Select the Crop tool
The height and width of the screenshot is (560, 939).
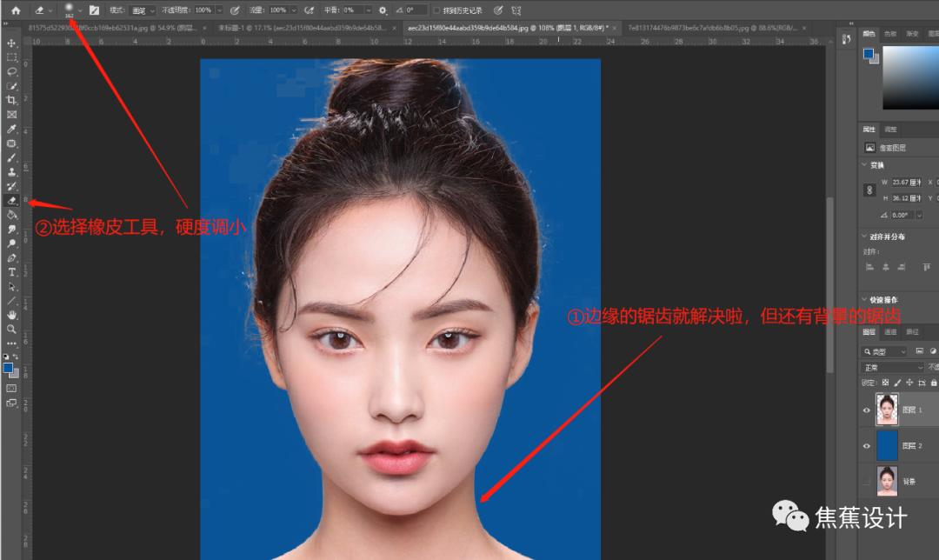11,98
